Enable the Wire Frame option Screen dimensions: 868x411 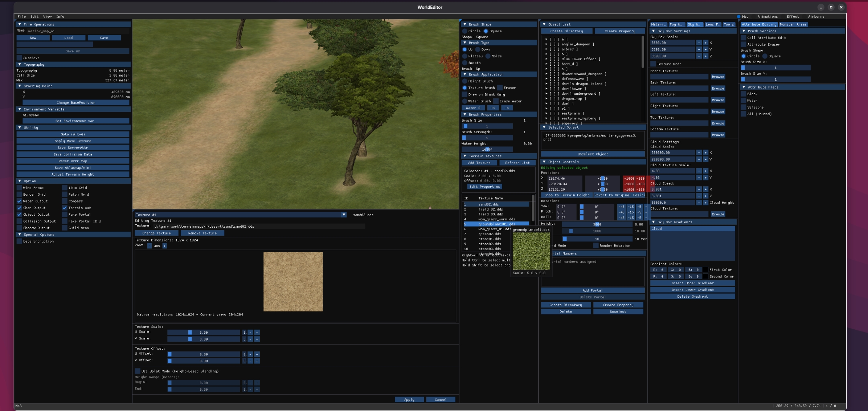19,188
